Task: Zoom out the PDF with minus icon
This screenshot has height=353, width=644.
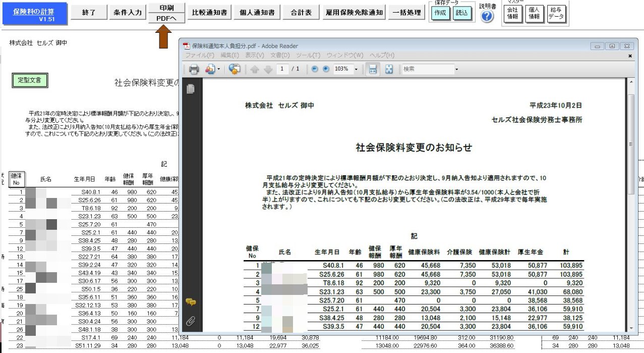Action: [x=315, y=69]
